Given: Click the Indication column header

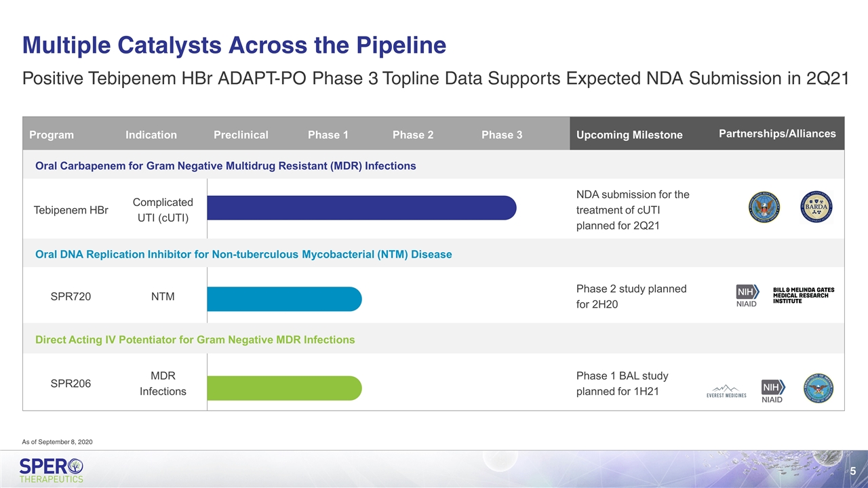Looking at the screenshot, I should (x=151, y=135).
